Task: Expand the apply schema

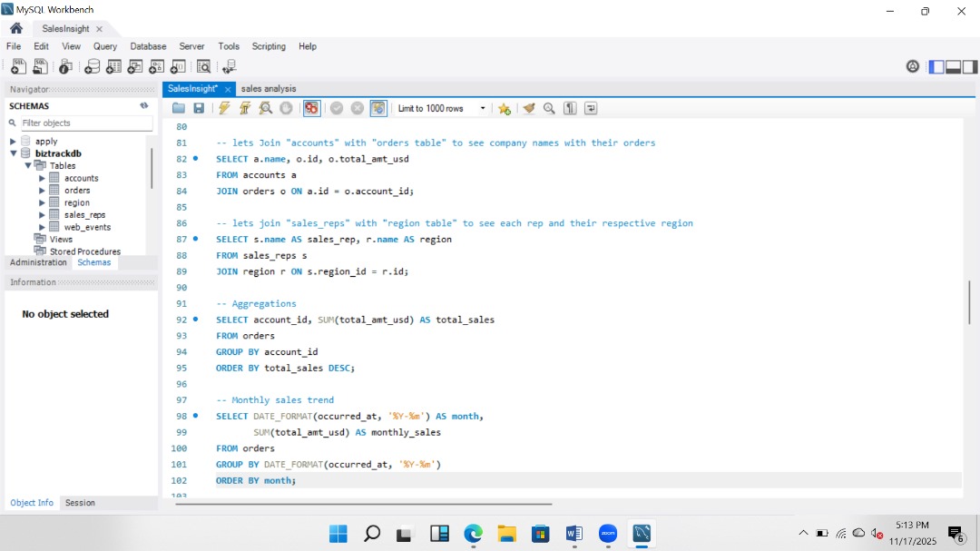Action: click(13, 142)
